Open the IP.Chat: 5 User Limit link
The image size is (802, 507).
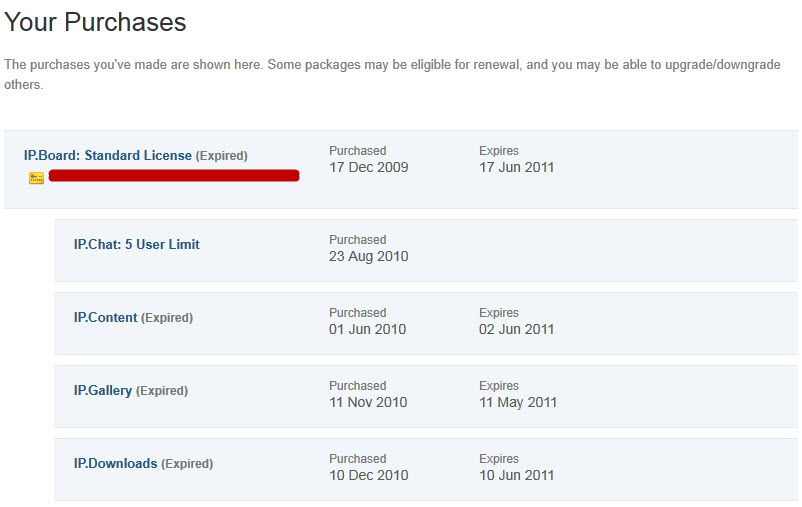point(137,244)
